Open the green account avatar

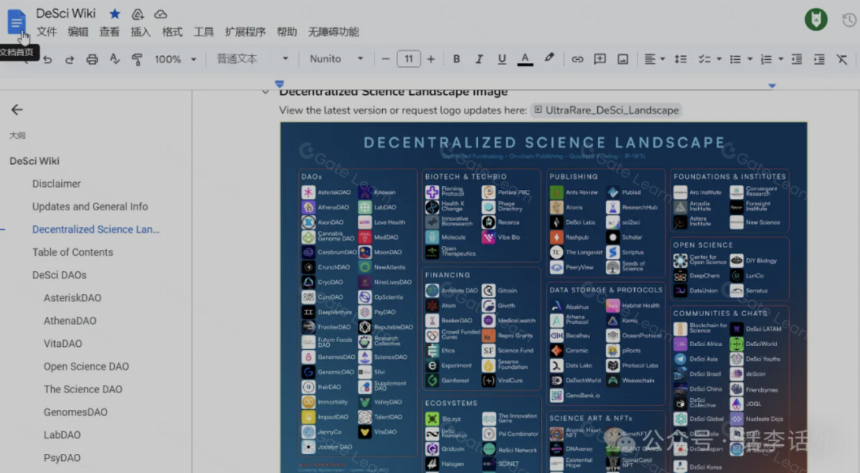816,20
